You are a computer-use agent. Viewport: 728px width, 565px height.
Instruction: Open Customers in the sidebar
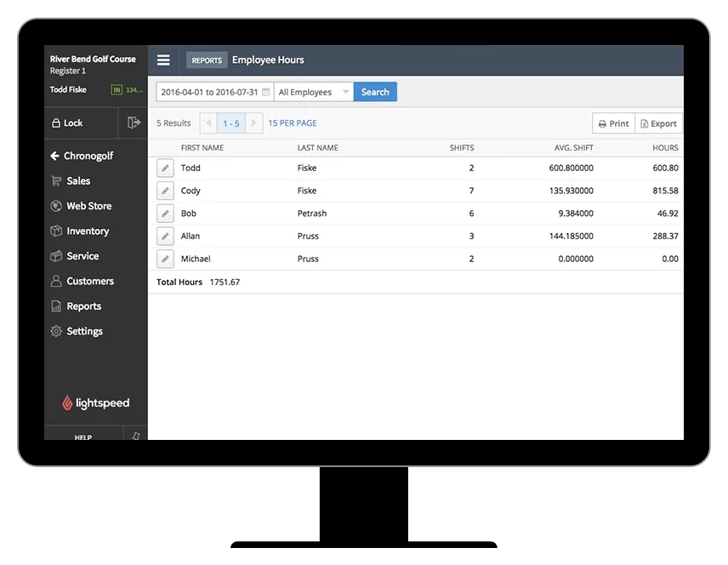[x=82, y=281]
